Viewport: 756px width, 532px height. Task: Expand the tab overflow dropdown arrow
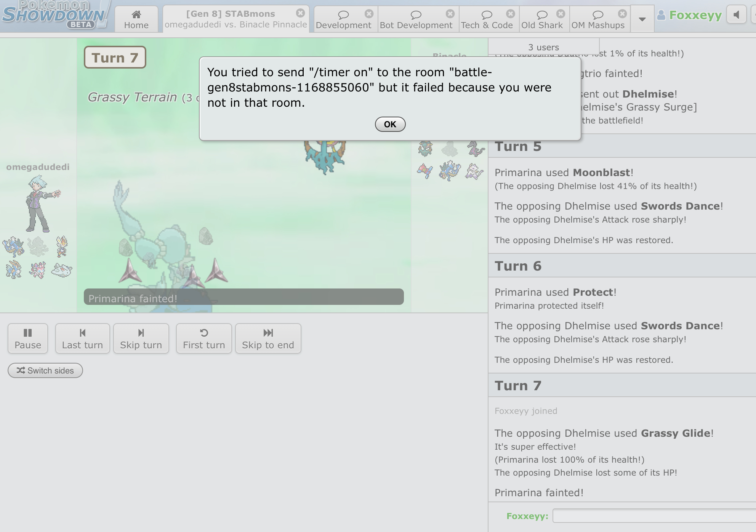(x=642, y=19)
